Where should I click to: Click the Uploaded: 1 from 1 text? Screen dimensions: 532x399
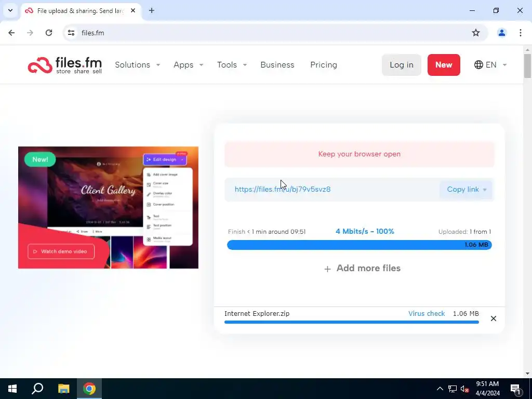point(464,232)
